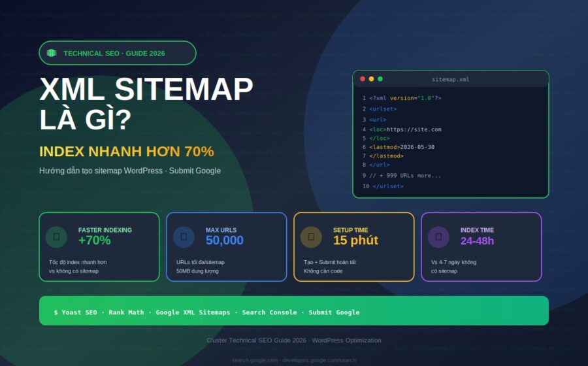Click the "LÀ GÌ?" headline line

pos(86,120)
